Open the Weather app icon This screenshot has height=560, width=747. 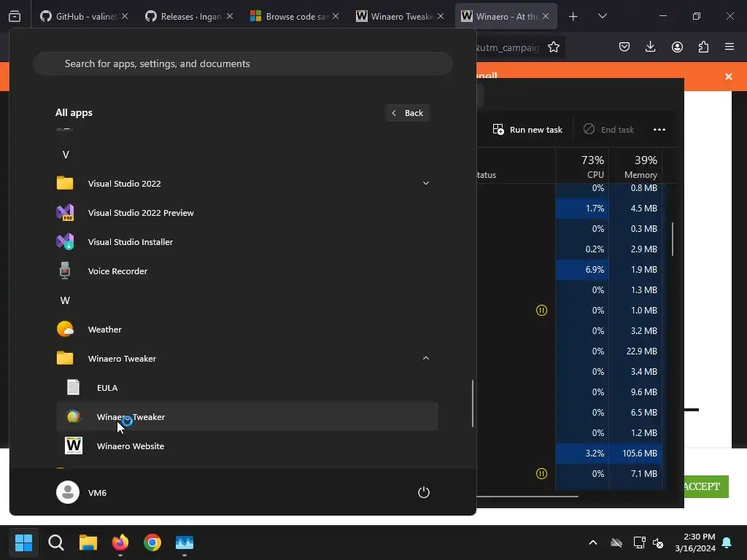(65, 329)
